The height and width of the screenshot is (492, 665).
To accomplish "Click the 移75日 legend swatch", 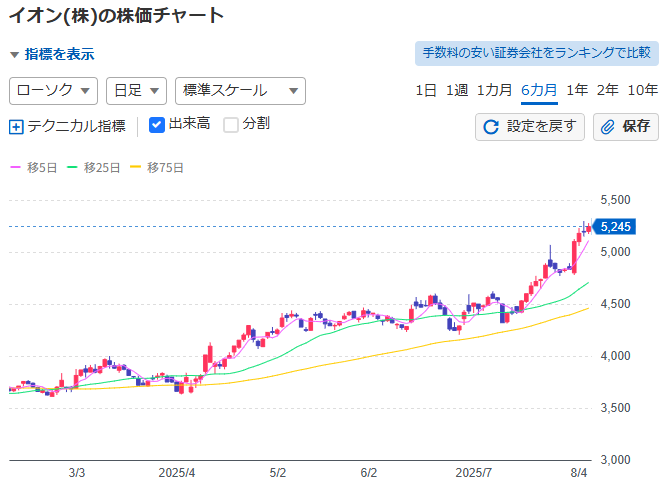I will [135, 167].
